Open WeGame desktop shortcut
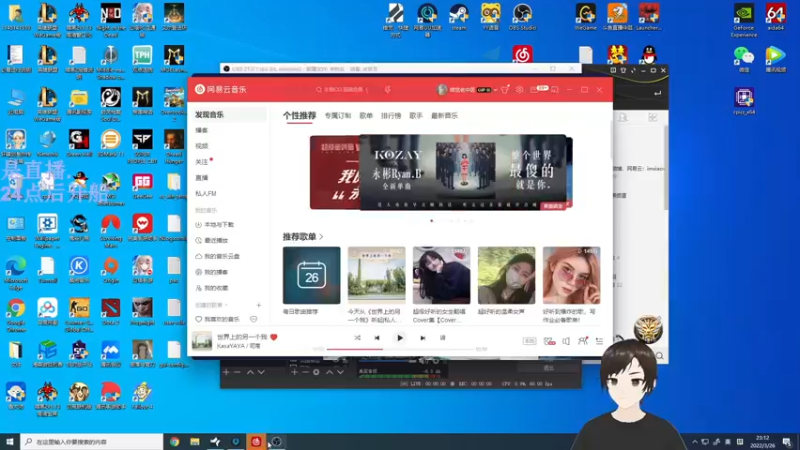 [x=585, y=17]
